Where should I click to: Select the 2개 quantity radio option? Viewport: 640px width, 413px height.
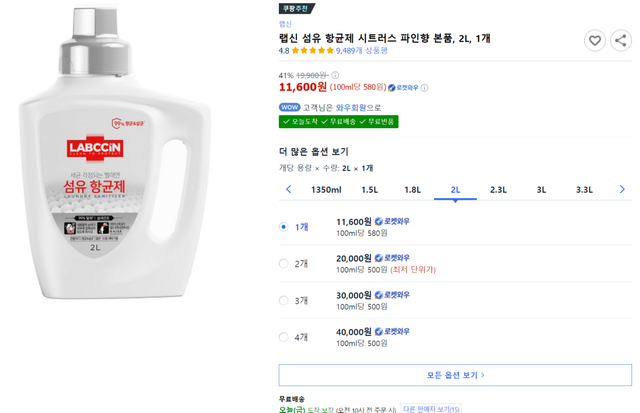point(284,264)
